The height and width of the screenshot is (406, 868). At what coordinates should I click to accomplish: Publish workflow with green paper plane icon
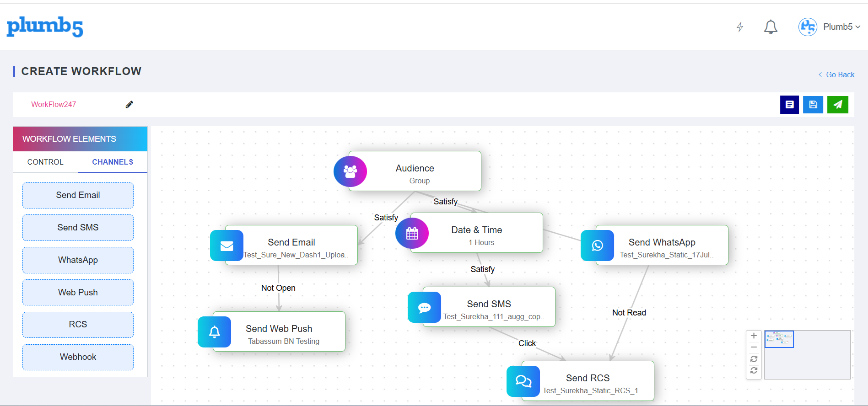pos(838,105)
